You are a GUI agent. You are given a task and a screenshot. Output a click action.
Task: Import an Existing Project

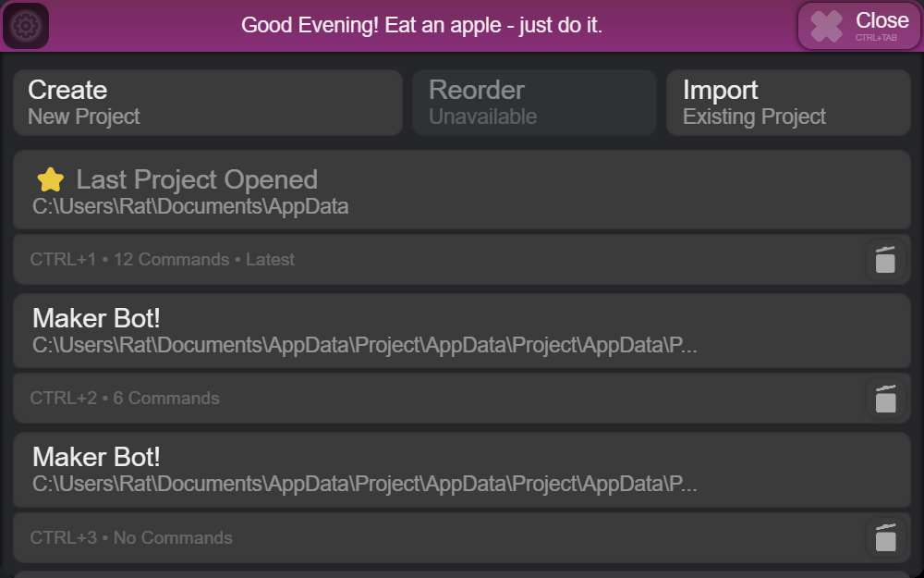tap(788, 103)
